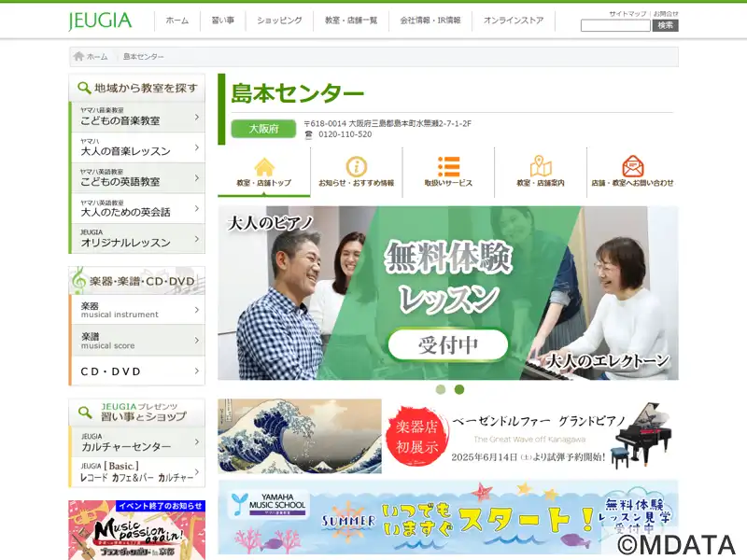This screenshot has width=747, height=560.
Task: Expand the 楽譜 musical score chevron arrow
Action: 197,340
